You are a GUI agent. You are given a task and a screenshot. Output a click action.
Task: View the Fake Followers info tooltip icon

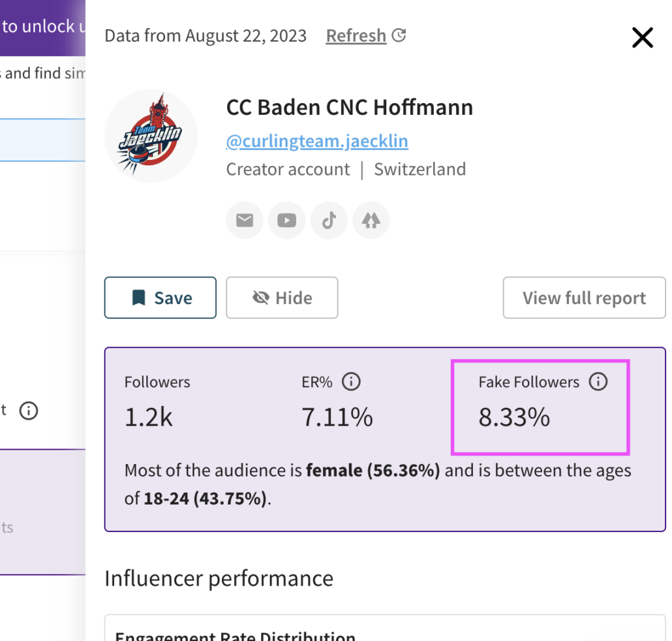coord(599,382)
